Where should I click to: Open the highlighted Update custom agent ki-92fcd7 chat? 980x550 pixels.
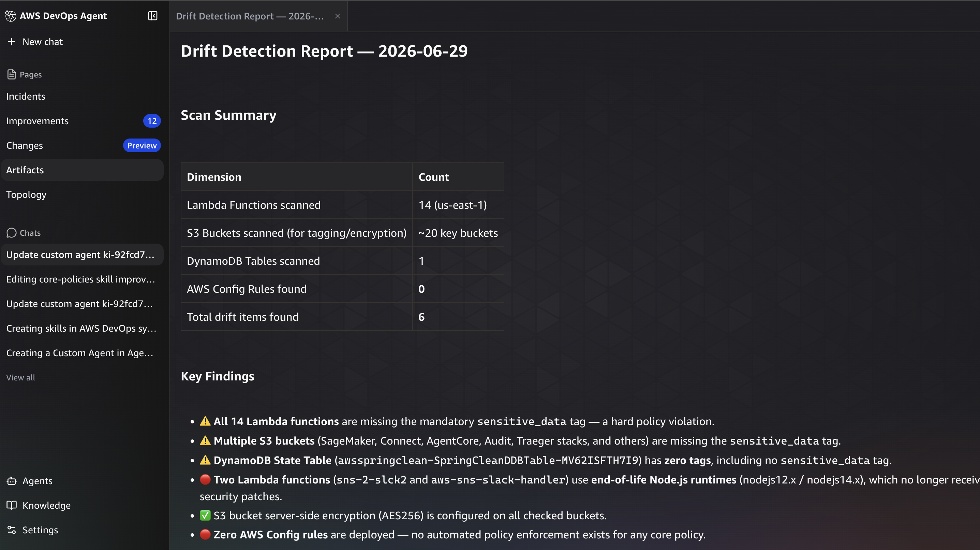(82, 255)
